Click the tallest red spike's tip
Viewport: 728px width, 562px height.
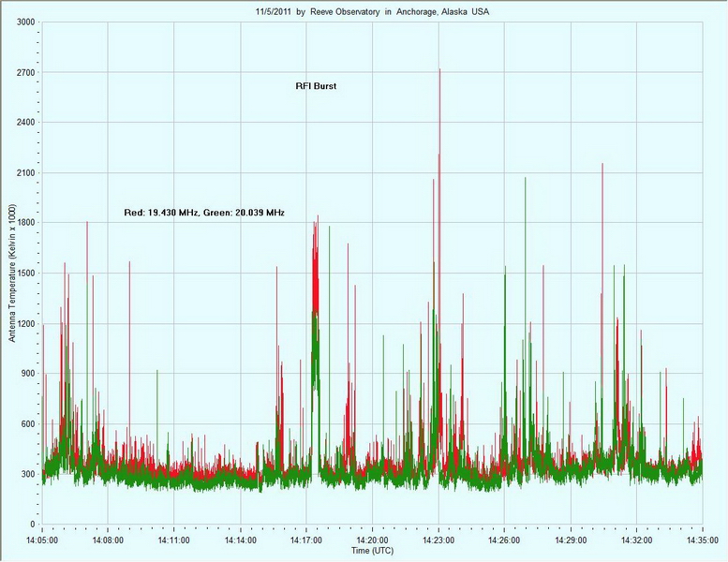[439, 69]
